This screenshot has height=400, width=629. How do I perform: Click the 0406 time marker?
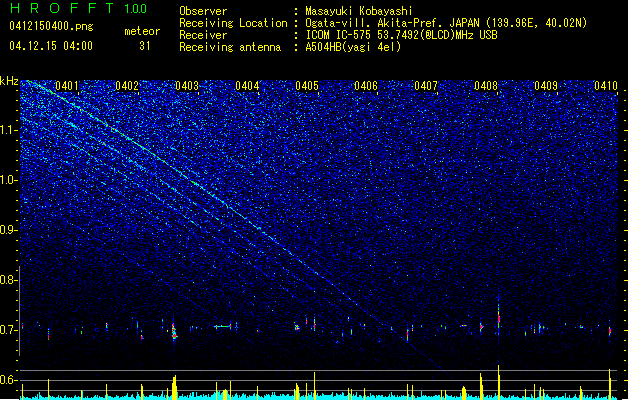point(366,86)
